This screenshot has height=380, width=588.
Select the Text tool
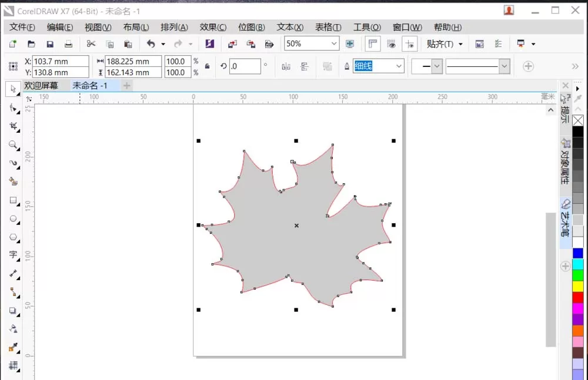point(13,255)
